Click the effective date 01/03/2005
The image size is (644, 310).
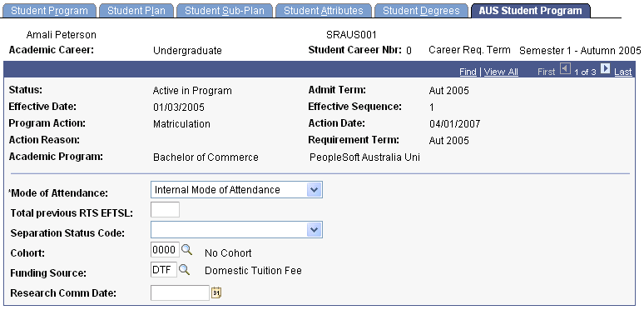click(179, 107)
